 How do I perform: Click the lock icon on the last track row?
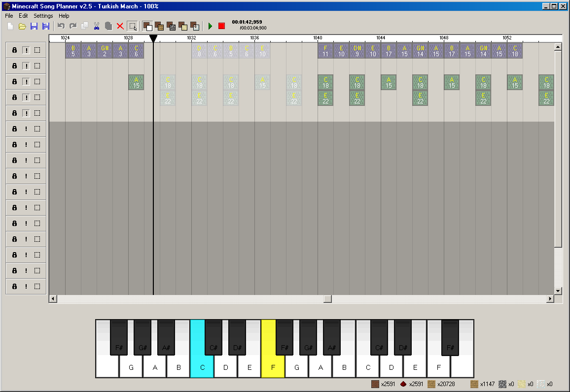click(x=14, y=287)
